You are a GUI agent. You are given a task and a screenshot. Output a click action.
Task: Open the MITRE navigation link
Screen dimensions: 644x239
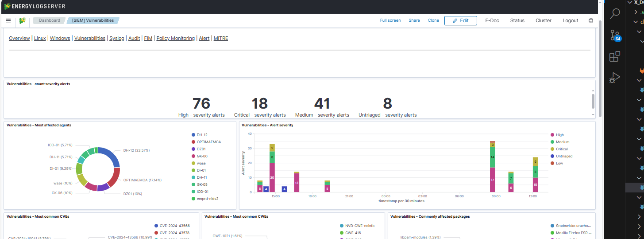pos(221,38)
